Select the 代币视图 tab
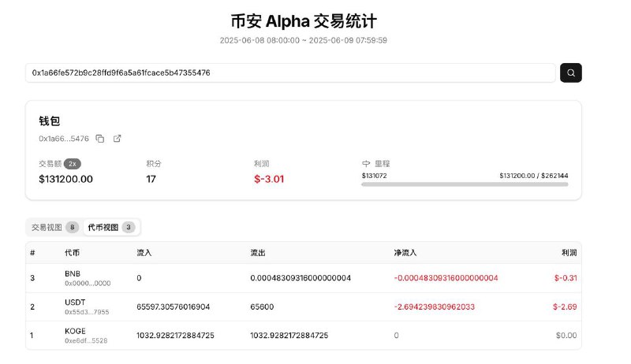The height and width of the screenshot is (364, 631). (x=103, y=227)
